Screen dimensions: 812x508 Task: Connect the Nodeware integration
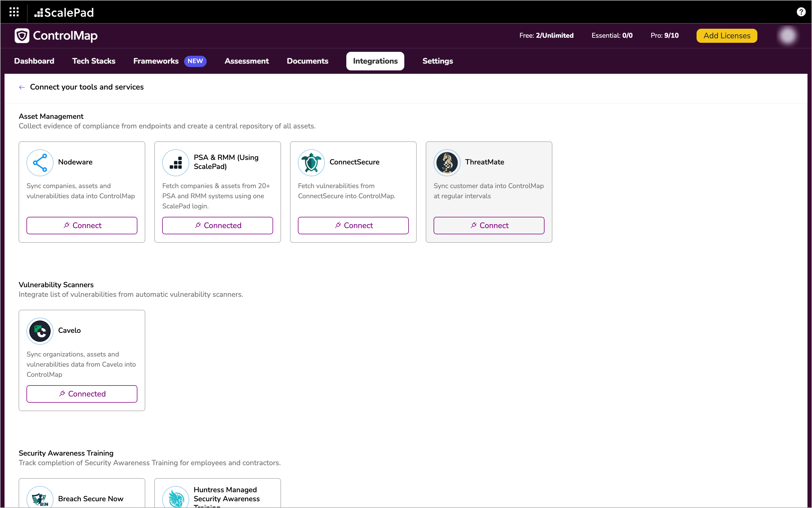click(82, 226)
